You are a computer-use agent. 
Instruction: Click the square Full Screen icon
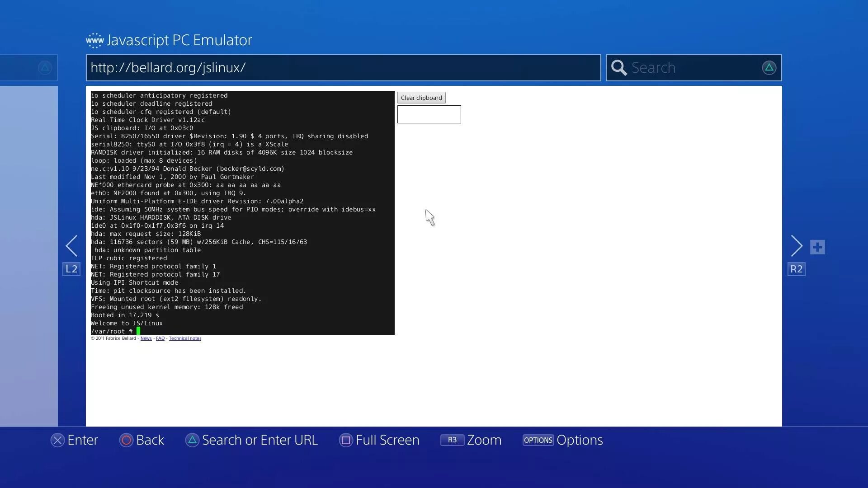pyautogui.click(x=346, y=440)
